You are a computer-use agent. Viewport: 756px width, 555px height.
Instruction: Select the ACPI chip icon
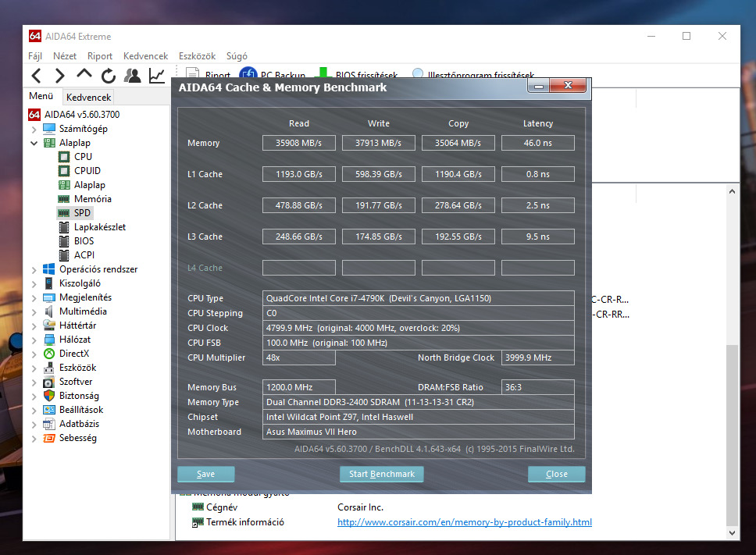64,254
